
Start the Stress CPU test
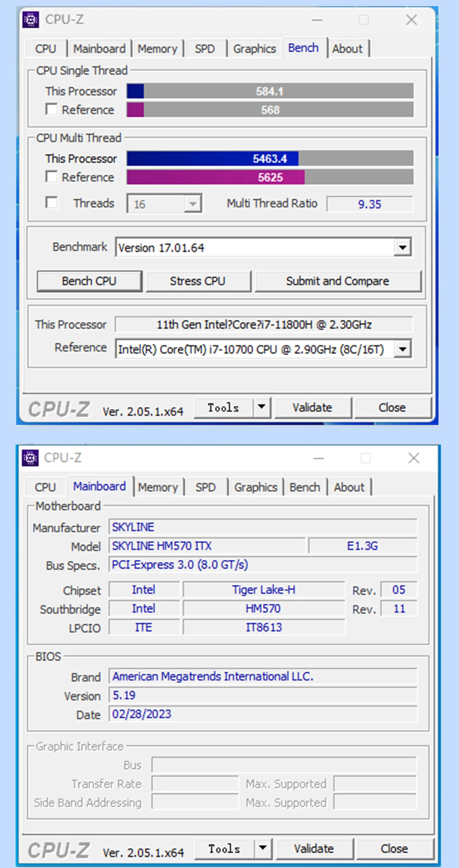click(x=198, y=281)
